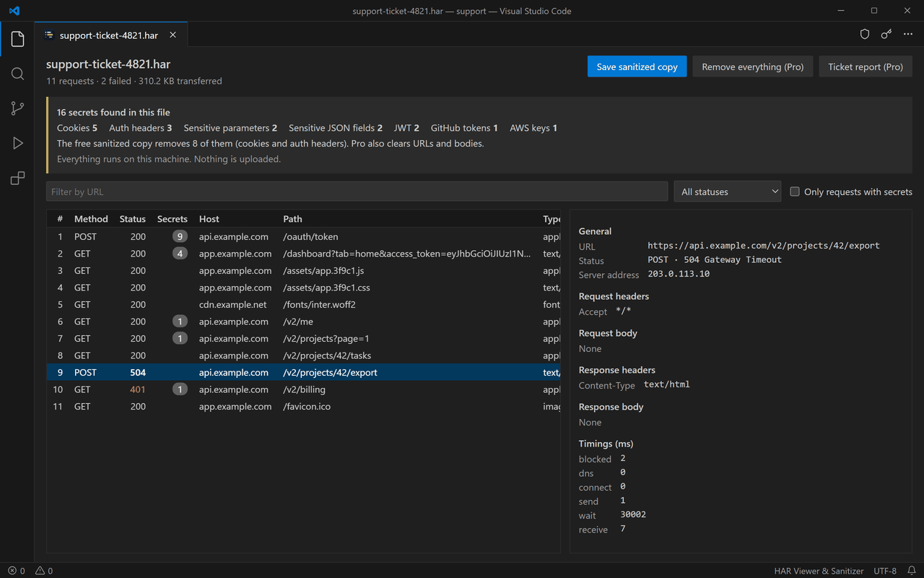Click Ticket report (Pro) button

click(x=866, y=66)
